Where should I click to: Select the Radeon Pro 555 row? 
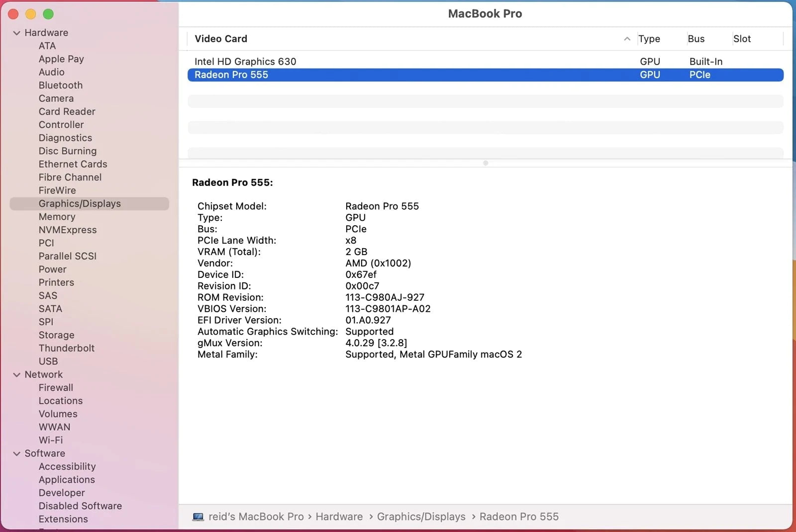point(231,75)
